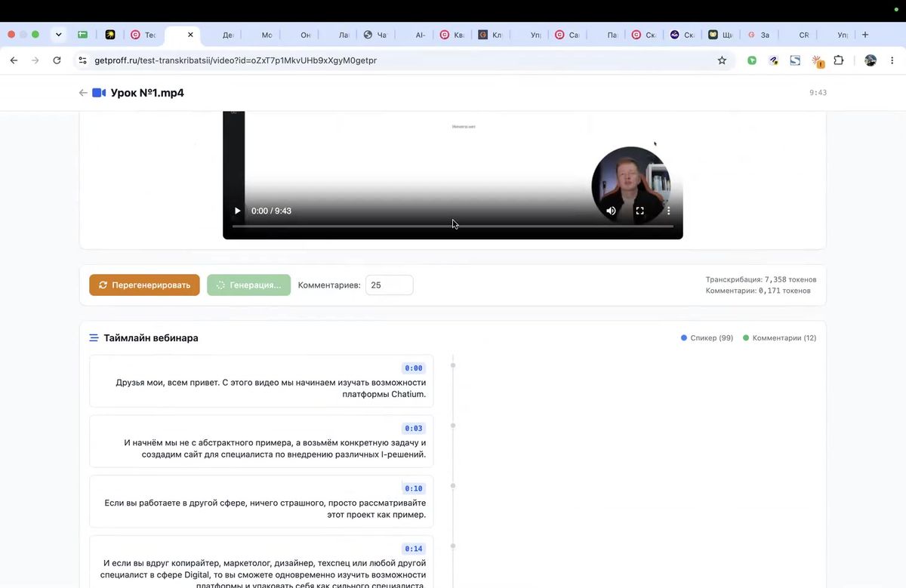Open the Chrome profile avatar
This screenshot has width=906, height=588.
tap(871, 60)
